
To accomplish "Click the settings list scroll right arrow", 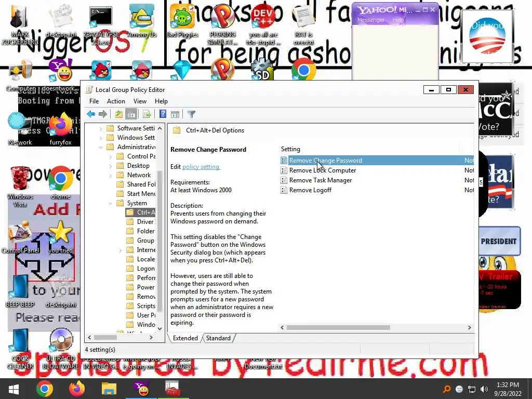I will click(469, 327).
